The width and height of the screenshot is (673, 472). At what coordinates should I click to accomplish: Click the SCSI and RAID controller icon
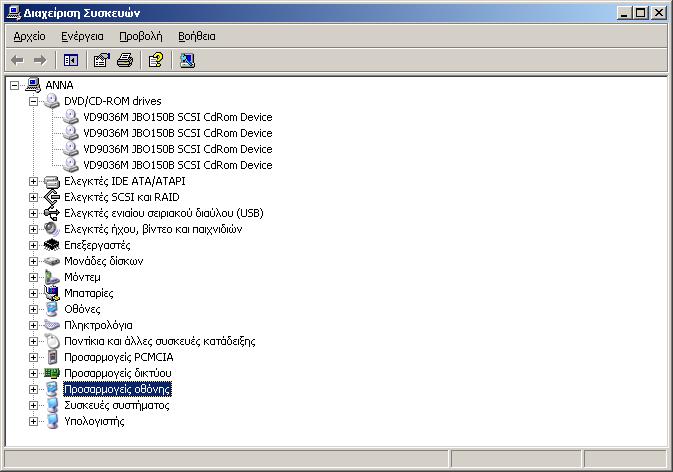52,197
